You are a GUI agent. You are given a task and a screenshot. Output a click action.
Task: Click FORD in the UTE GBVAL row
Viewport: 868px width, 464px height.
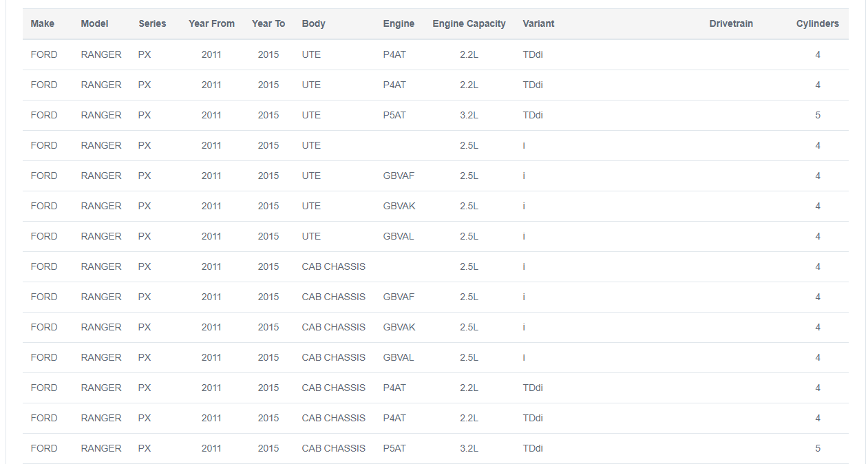44,236
